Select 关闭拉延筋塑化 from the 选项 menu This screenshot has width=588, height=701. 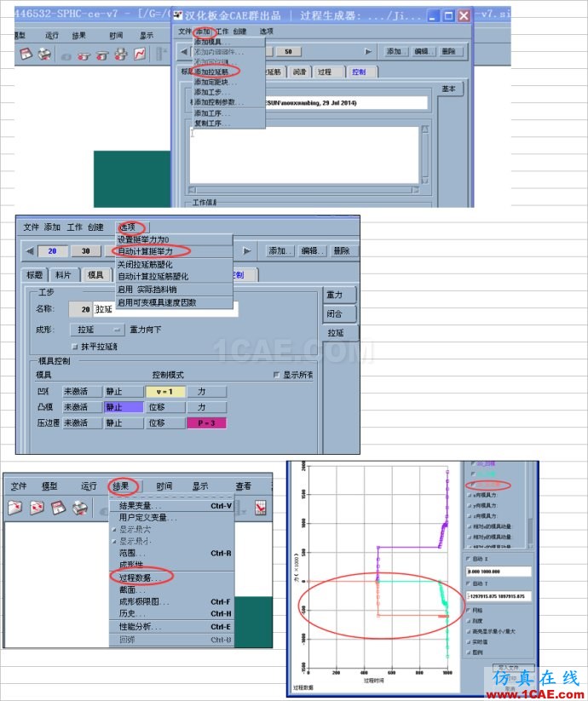[145, 265]
